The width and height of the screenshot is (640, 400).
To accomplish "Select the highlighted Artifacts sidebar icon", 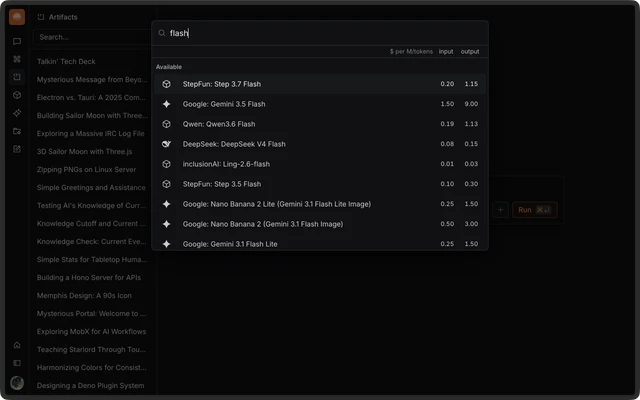I will coord(17,77).
